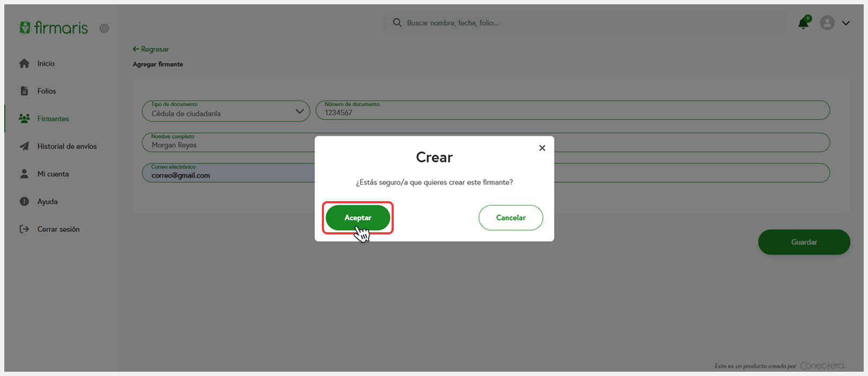This screenshot has height=376, width=868.
Task: Click the Guardar button
Action: pos(804,242)
